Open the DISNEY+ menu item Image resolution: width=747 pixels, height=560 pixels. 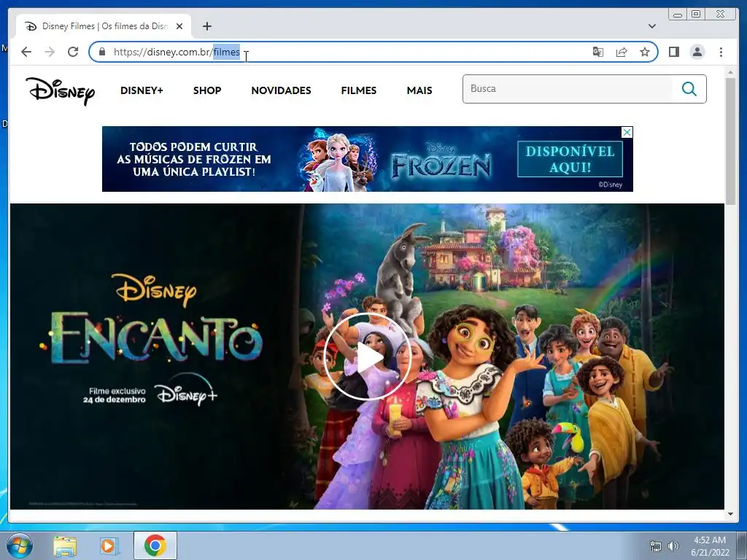coord(142,90)
